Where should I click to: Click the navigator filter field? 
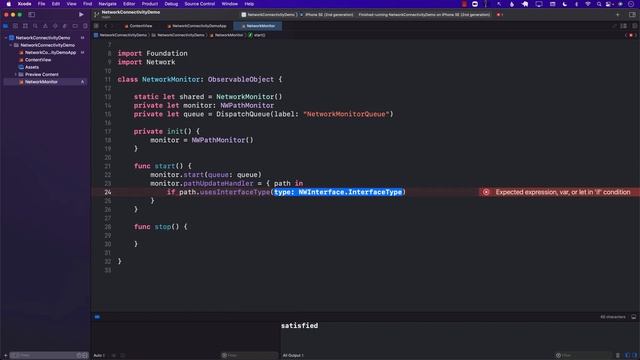pyautogui.click(x=49, y=355)
